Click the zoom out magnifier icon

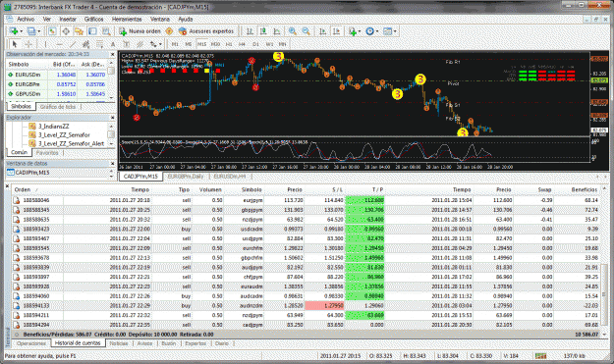point(306,31)
